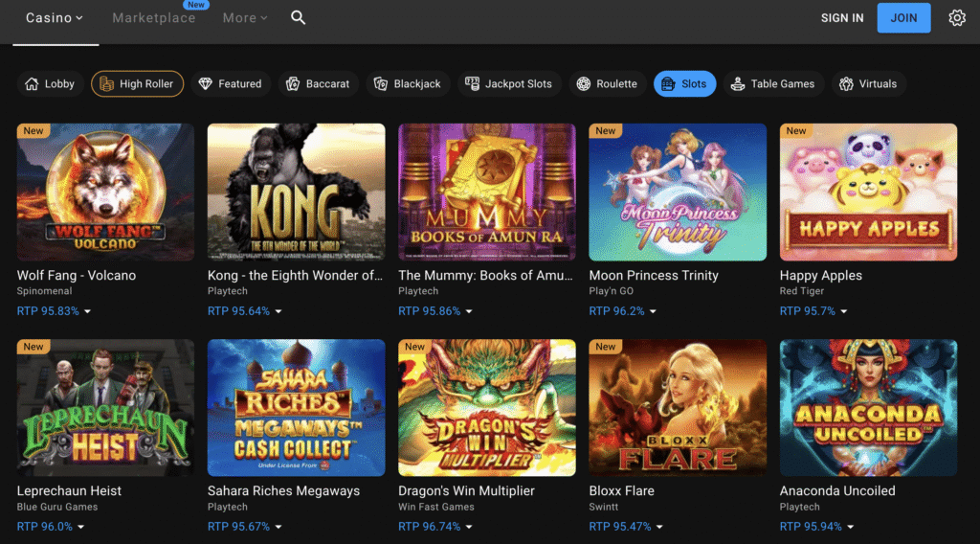Open the search magnifier icon
Image resolution: width=980 pixels, height=544 pixels.
(x=299, y=17)
